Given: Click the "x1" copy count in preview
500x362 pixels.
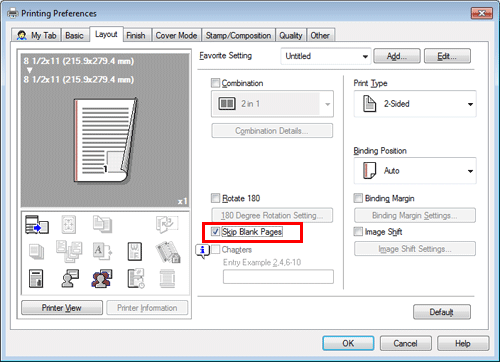Looking at the screenshot, I should click(x=182, y=201).
